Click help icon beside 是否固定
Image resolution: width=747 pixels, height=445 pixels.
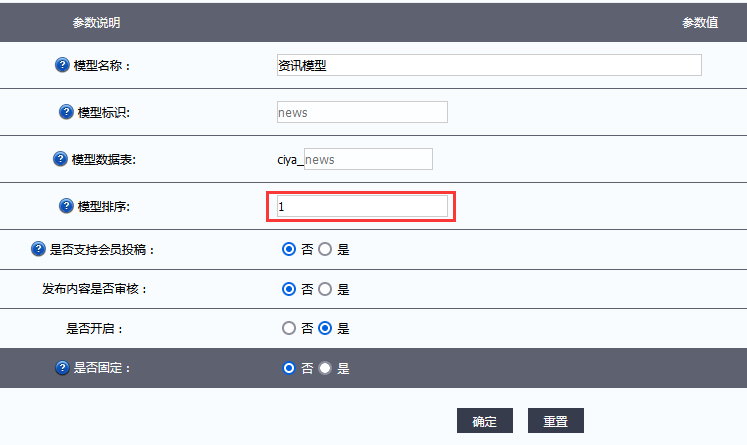(62, 368)
